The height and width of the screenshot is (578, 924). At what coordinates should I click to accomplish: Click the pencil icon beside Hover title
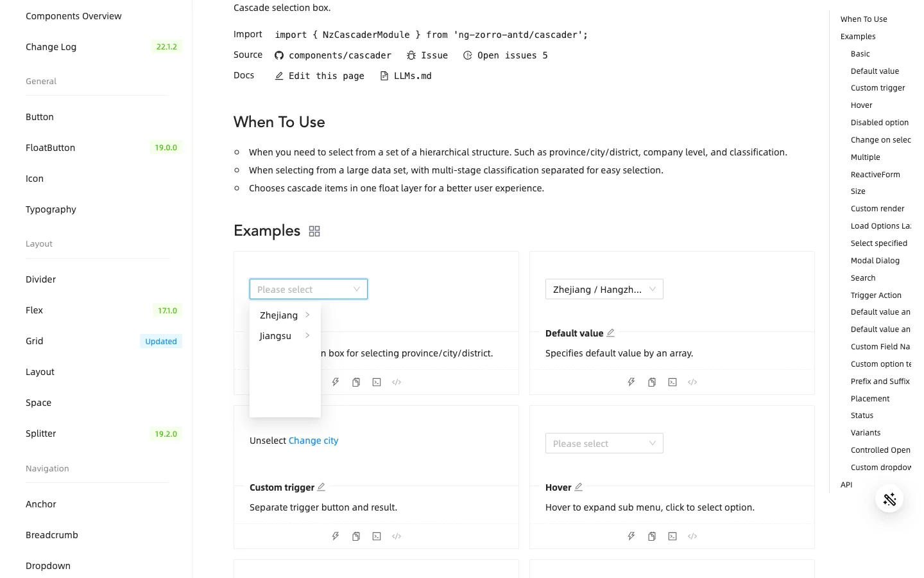[x=579, y=487]
